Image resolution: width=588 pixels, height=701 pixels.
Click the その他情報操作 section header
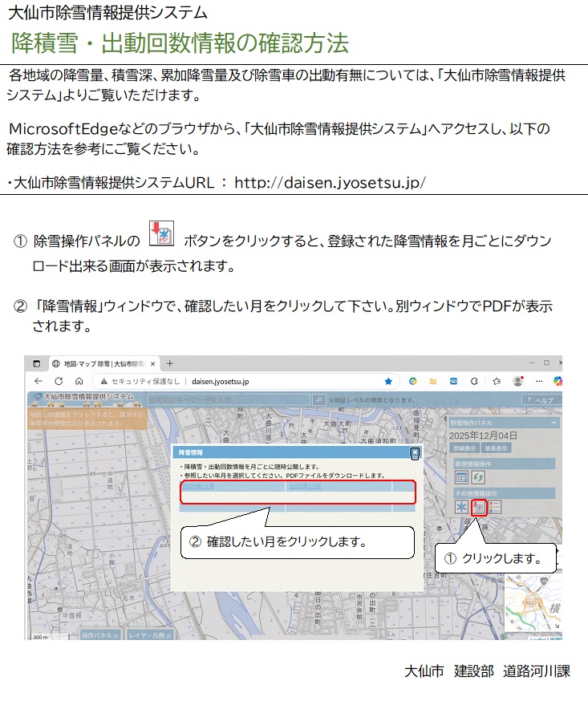tap(505, 493)
